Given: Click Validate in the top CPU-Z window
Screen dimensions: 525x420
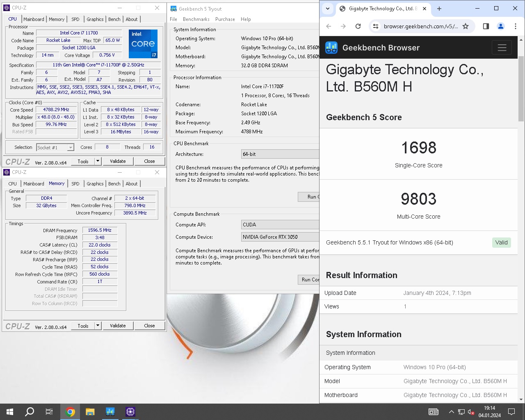Looking at the screenshot, I should click(x=118, y=161).
